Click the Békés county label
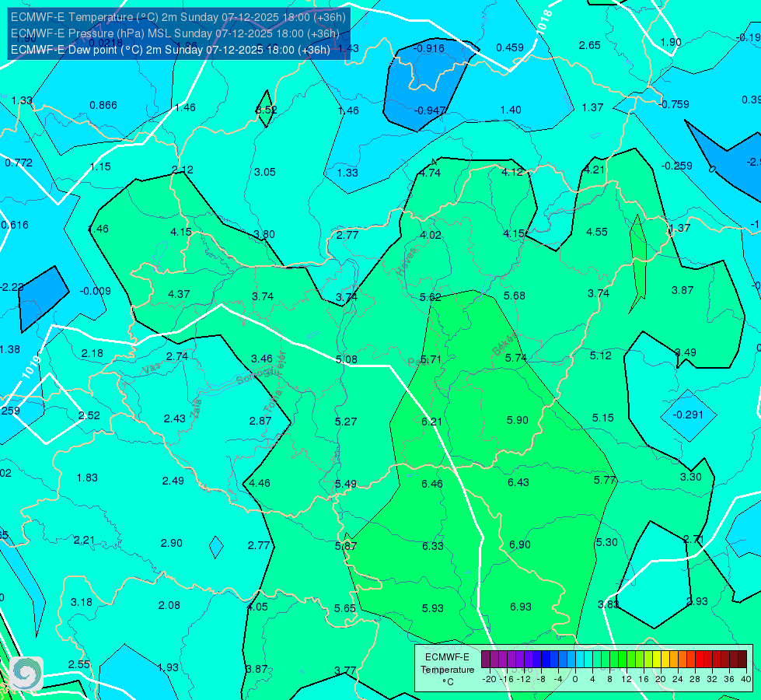Image resolution: width=761 pixels, height=700 pixels. pyautogui.click(x=504, y=345)
